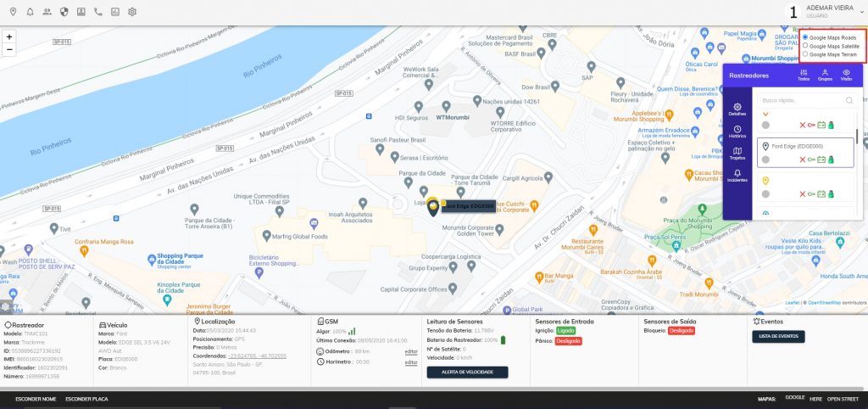
Task: Show all trackers with Todos
Action: (x=804, y=76)
